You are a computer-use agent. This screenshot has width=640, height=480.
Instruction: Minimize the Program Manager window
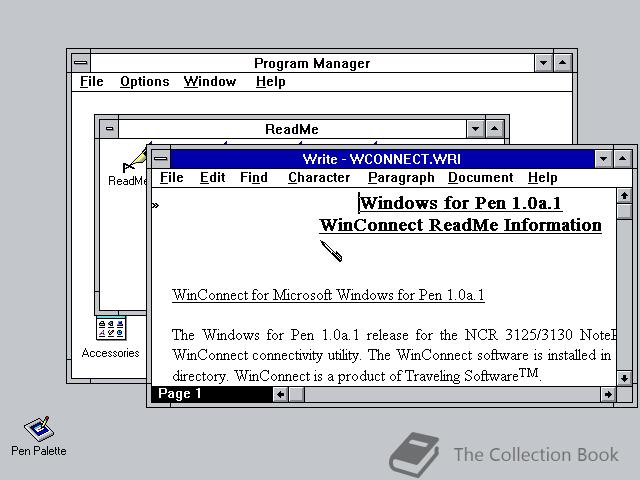543,63
